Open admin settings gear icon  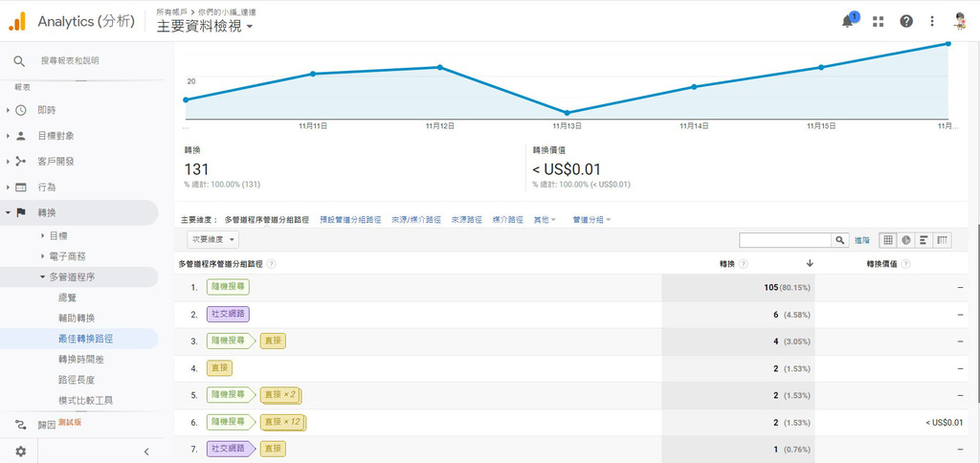point(21,452)
